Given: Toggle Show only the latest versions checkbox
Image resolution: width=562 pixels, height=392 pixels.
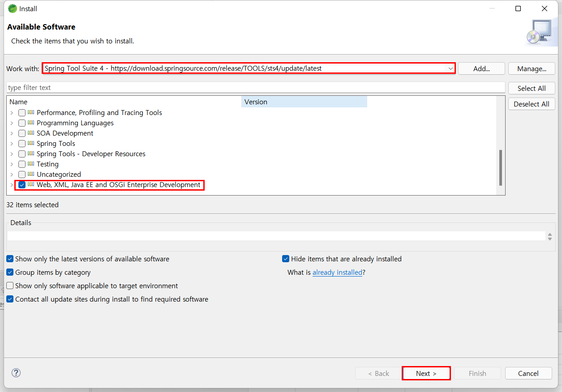Looking at the screenshot, I should pos(10,259).
